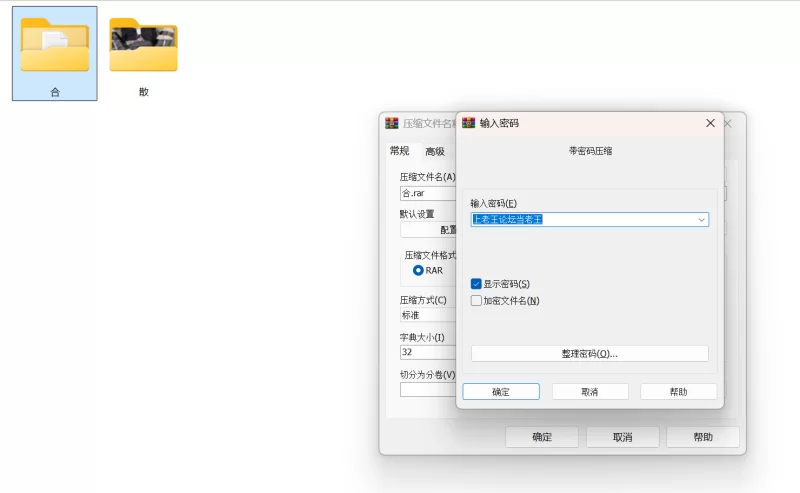
Task: Click 确定 in the password dialog
Action: pos(501,391)
